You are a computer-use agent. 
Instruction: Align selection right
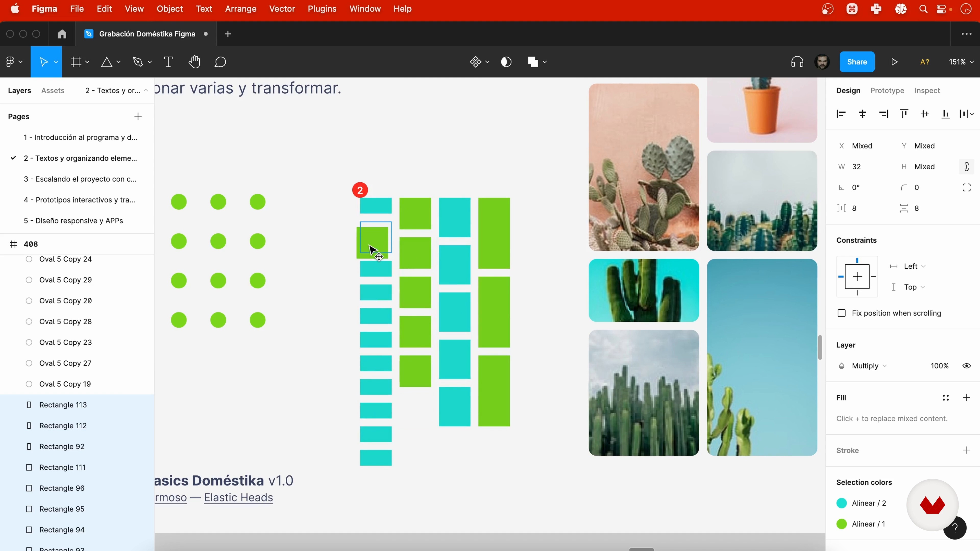pyautogui.click(x=883, y=114)
